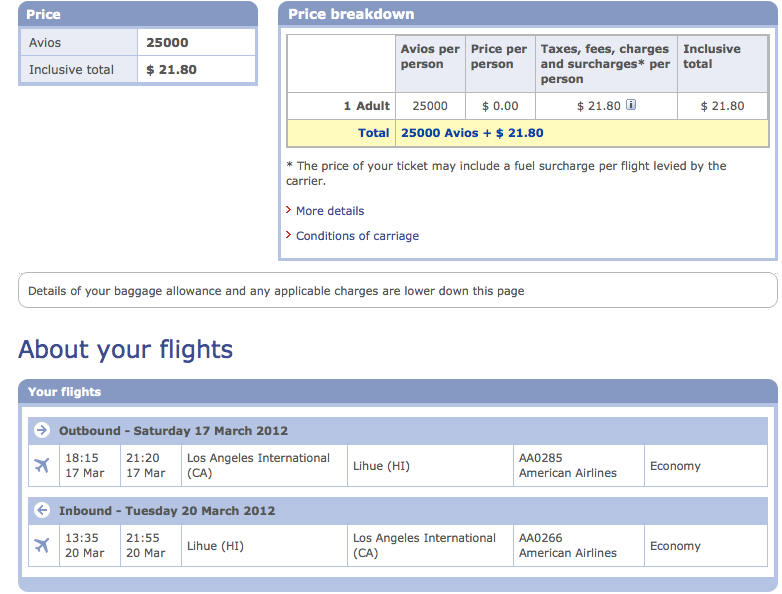Viewport: 782px width, 594px height.
Task: Open the More details link
Action: [330, 211]
